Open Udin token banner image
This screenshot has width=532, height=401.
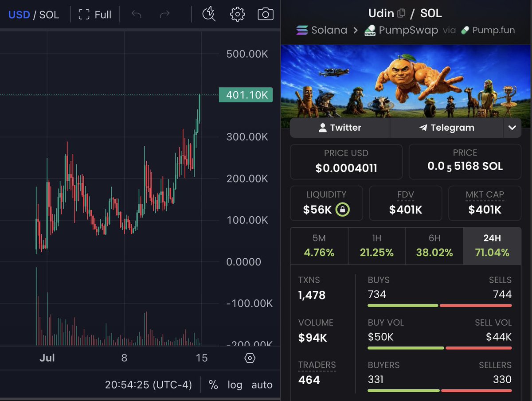(x=406, y=80)
